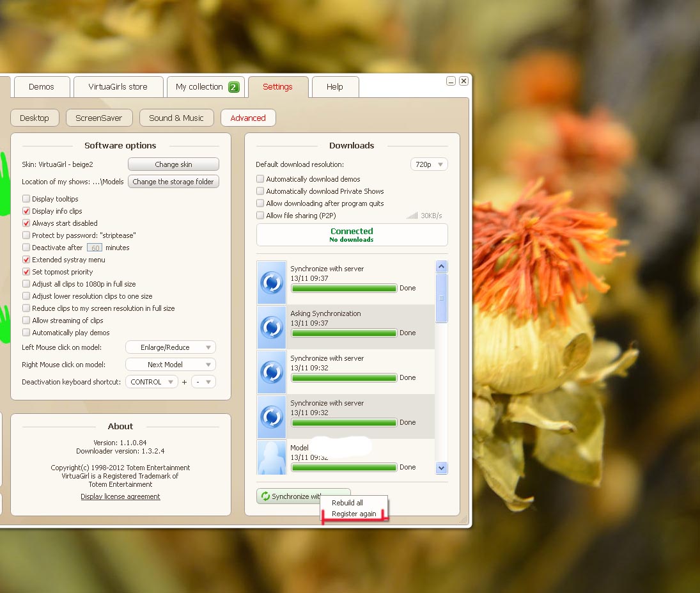Open the Display license agreement link
The image size is (700, 593).
tap(120, 496)
